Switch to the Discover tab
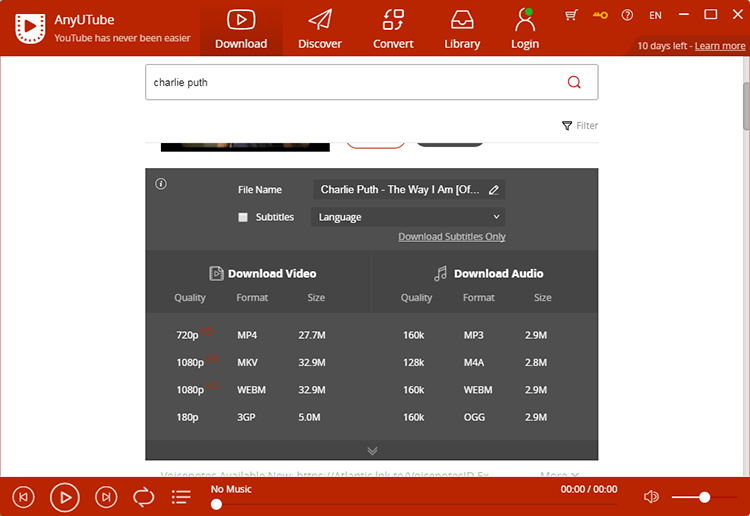 coord(320,29)
